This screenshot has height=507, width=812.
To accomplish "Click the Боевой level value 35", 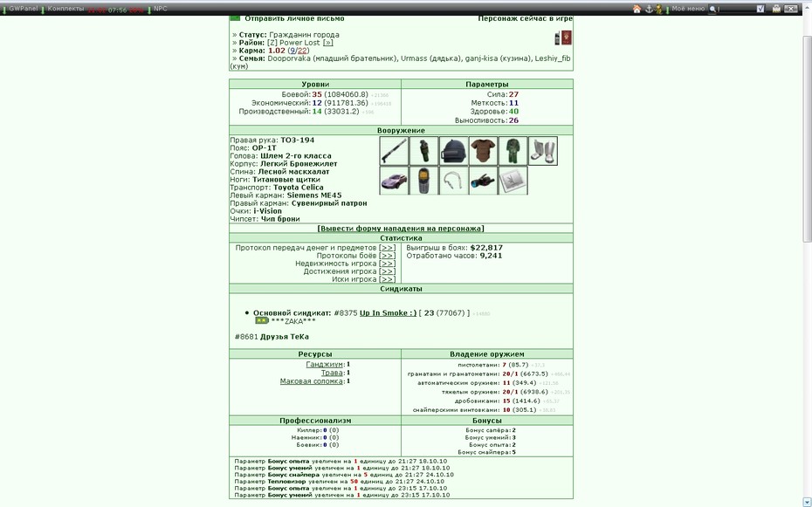I will (317, 94).
